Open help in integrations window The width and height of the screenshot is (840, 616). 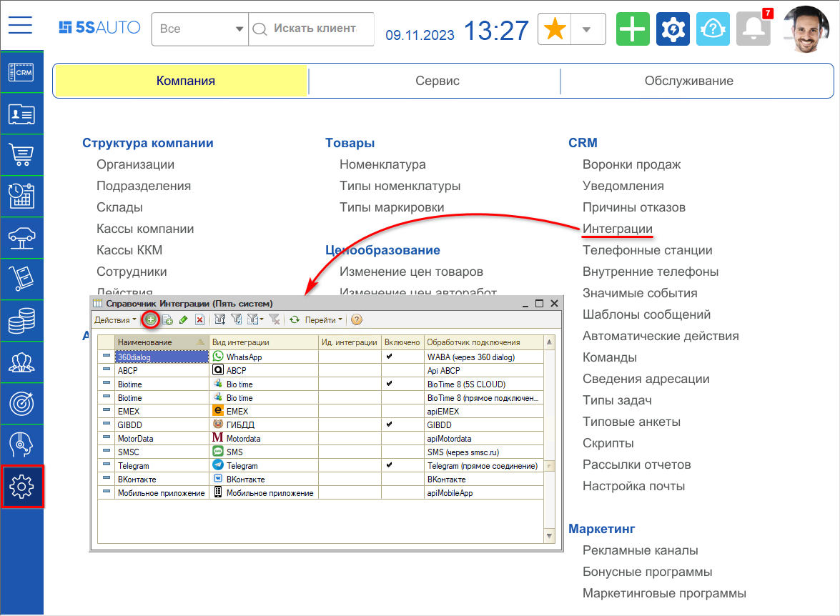(356, 319)
